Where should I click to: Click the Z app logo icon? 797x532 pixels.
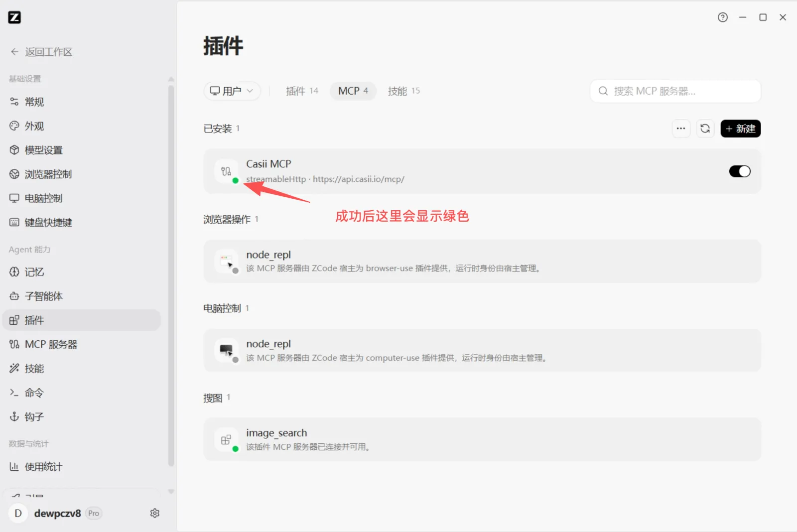click(14, 17)
